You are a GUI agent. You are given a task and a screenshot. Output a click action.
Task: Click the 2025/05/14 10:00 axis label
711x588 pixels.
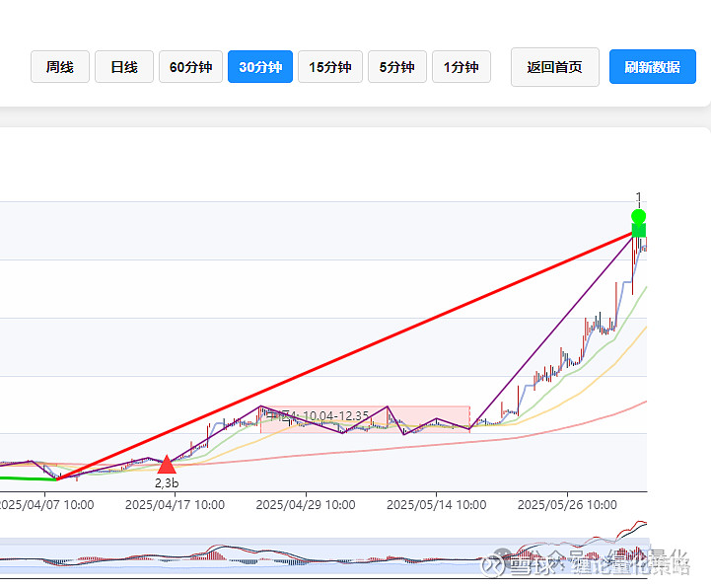(437, 505)
